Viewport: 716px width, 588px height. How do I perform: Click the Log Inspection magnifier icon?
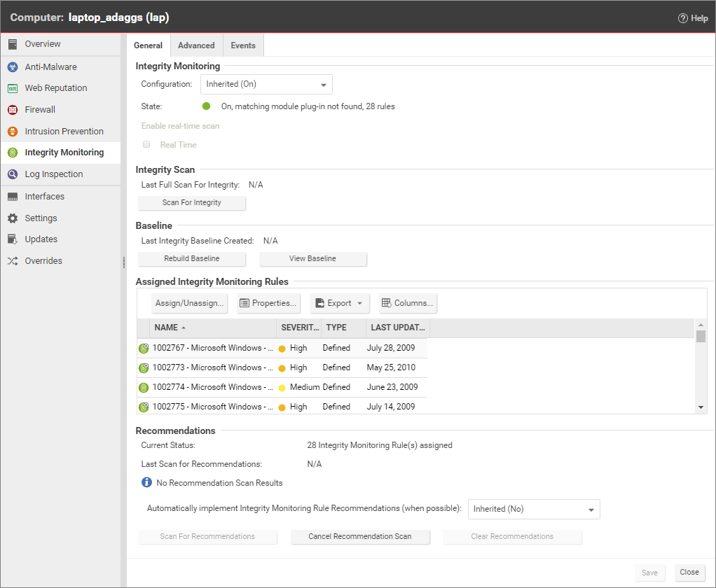pyautogui.click(x=13, y=174)
